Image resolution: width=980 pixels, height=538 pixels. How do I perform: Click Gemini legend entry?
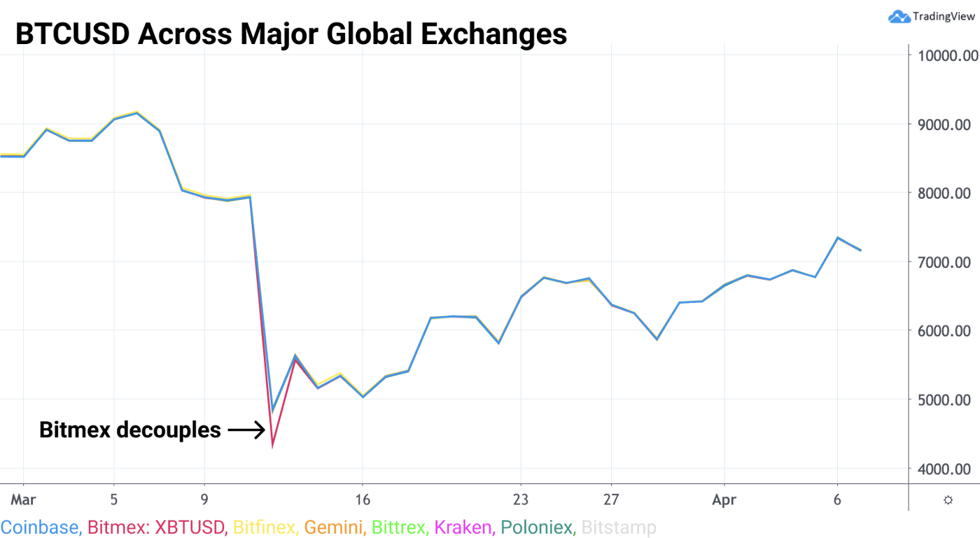pyautogui.click(x=334, y=526)
